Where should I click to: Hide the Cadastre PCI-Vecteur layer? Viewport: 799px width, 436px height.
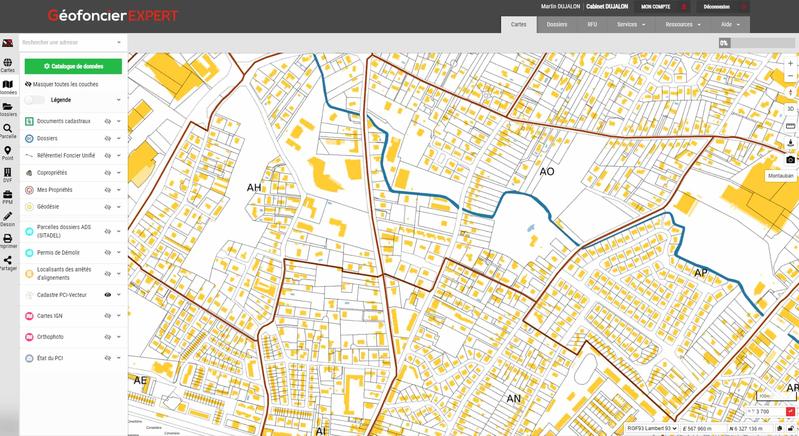pyautogui.click(x=107, y=295)
